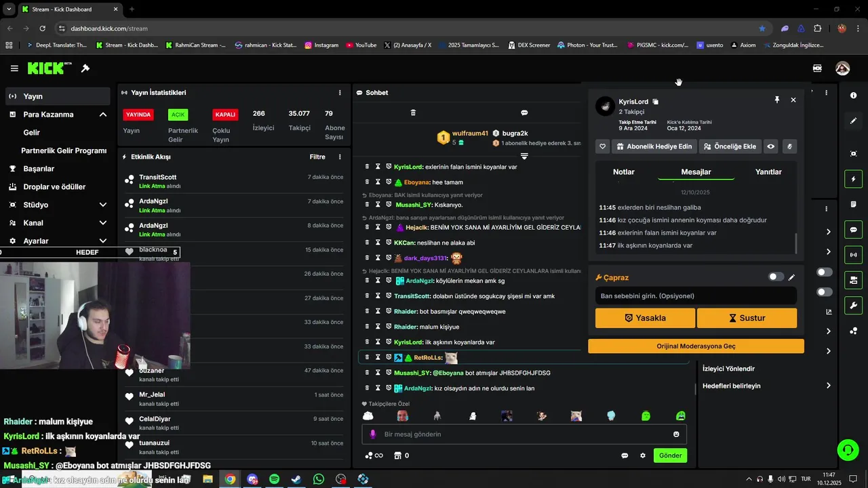Click the KICK logo

tap(50, 68)
